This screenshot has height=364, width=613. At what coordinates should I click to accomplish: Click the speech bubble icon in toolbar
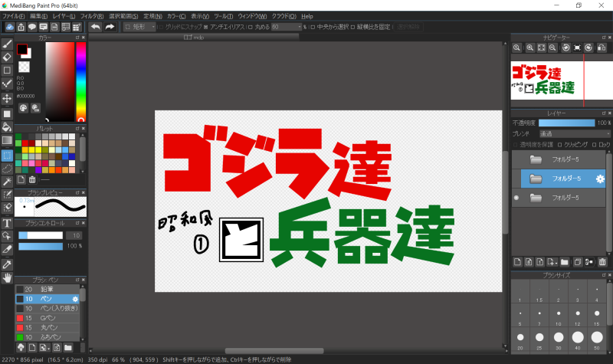coord(32,27)
